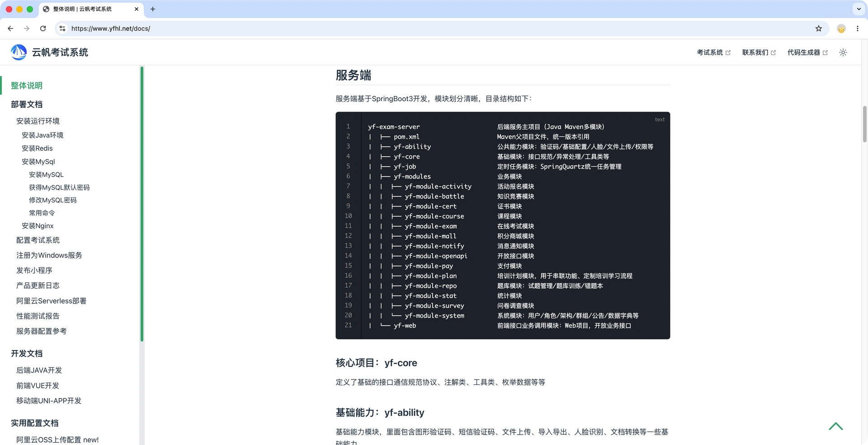Viewport: 868px width, 445px height.
Task: Open 后端JAVA开发 sidebar entry
Action: coord(39,370)
